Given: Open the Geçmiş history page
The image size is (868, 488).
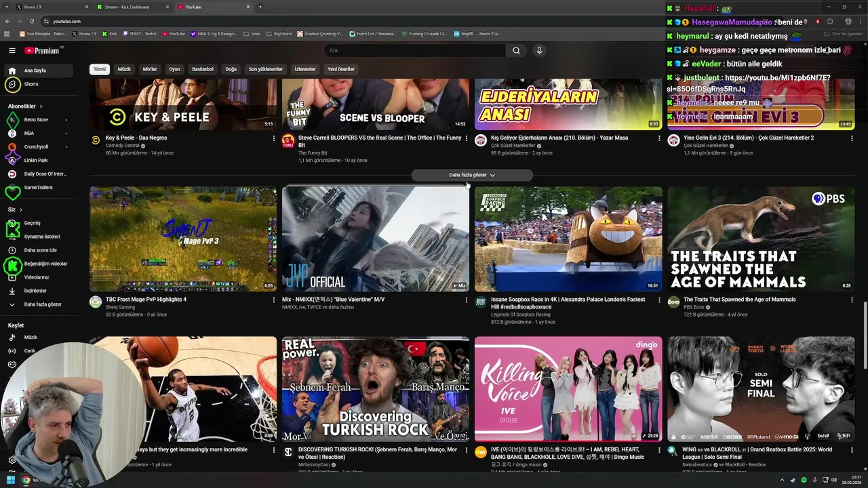Looking at the screenshot, I should (x=37, y=223).
